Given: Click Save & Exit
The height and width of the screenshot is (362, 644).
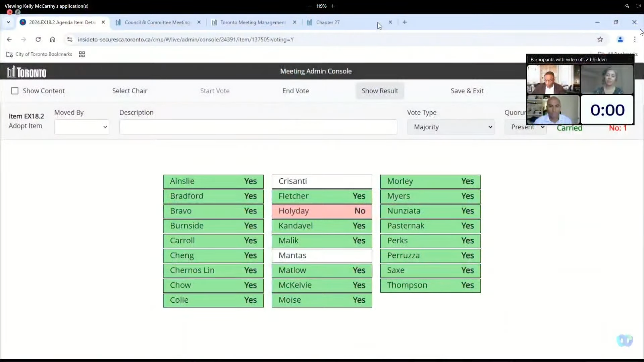Looking at the screenshot, I should (x=467, y=91).
